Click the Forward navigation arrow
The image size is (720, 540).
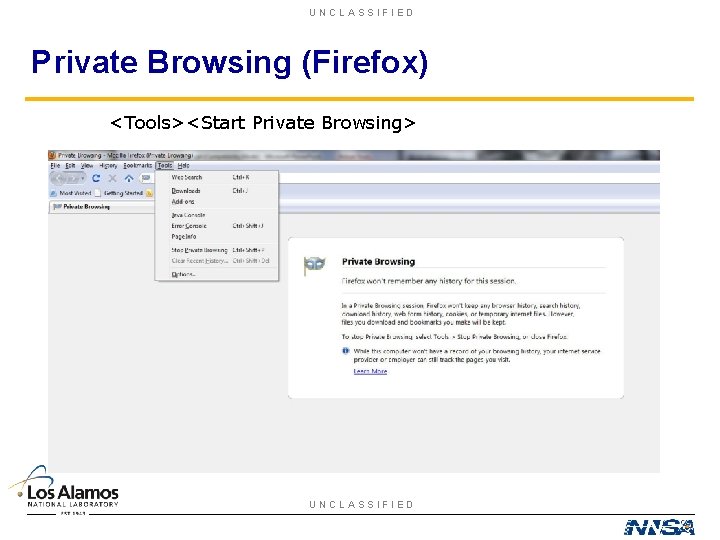[71, 178]
